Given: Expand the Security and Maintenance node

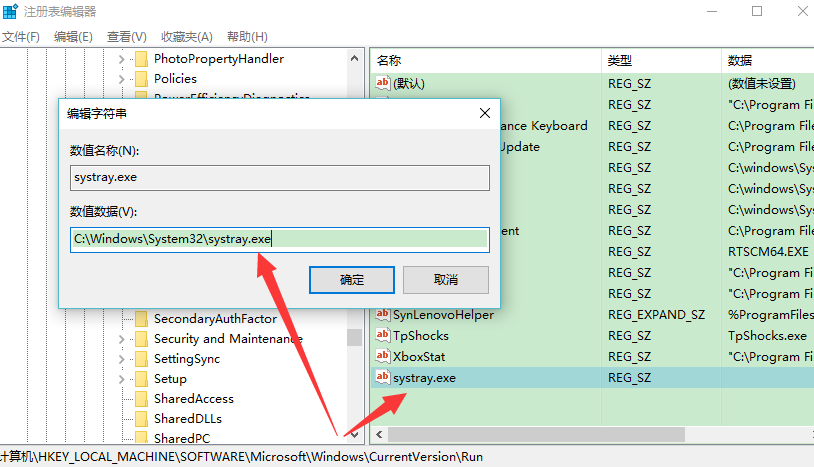Looking at the screenshot, I should [121, 339].
